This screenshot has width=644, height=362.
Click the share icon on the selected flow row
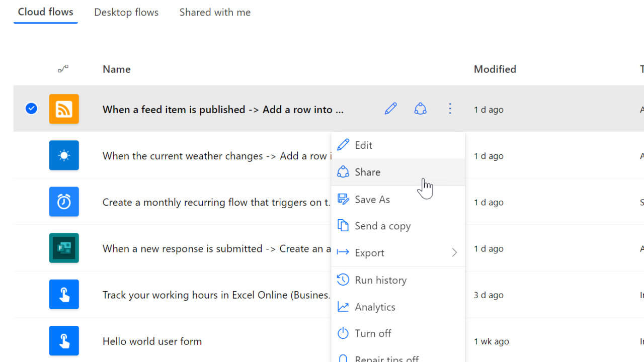(420, 109)
